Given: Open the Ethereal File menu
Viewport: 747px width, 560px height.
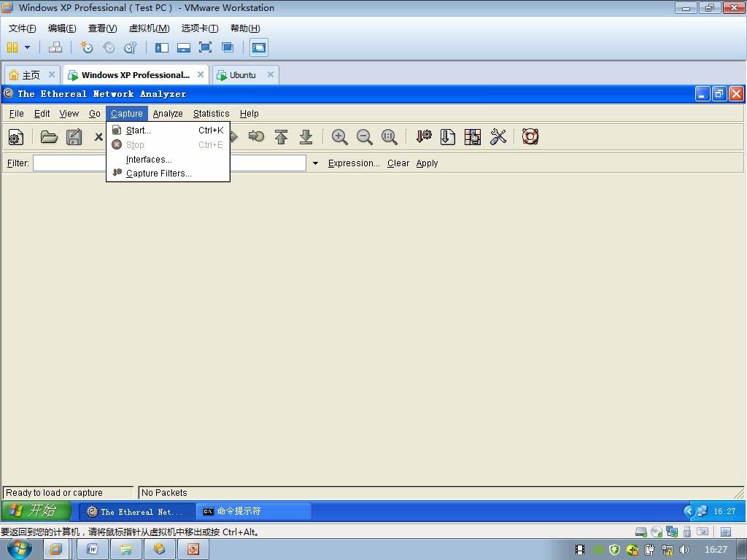Looking at the screenshot, I should 16,113.
